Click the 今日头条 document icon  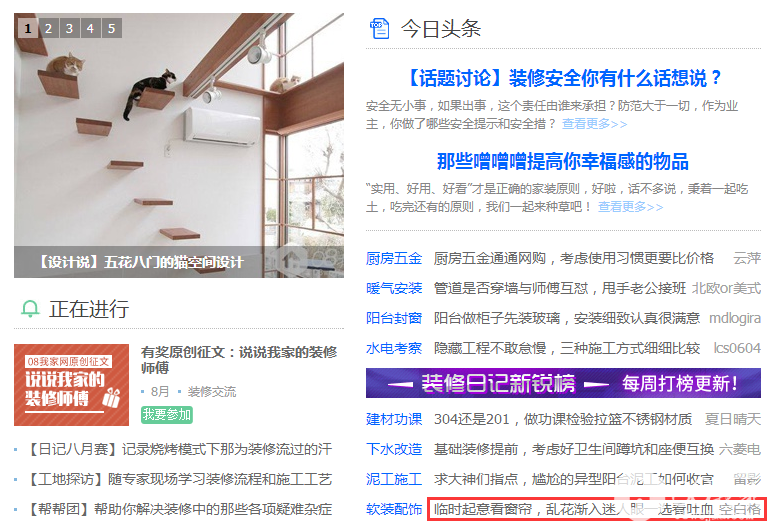click(x=380, y=28)
